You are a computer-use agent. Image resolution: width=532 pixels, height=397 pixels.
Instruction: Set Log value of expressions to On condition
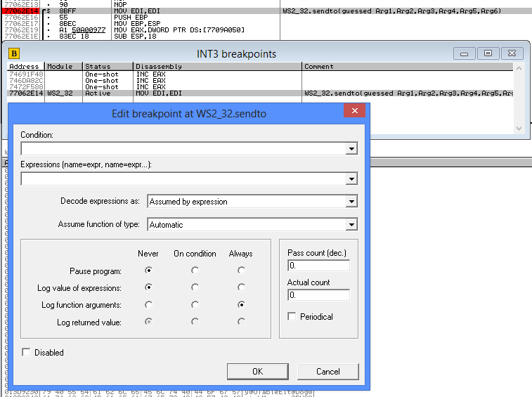195,287
